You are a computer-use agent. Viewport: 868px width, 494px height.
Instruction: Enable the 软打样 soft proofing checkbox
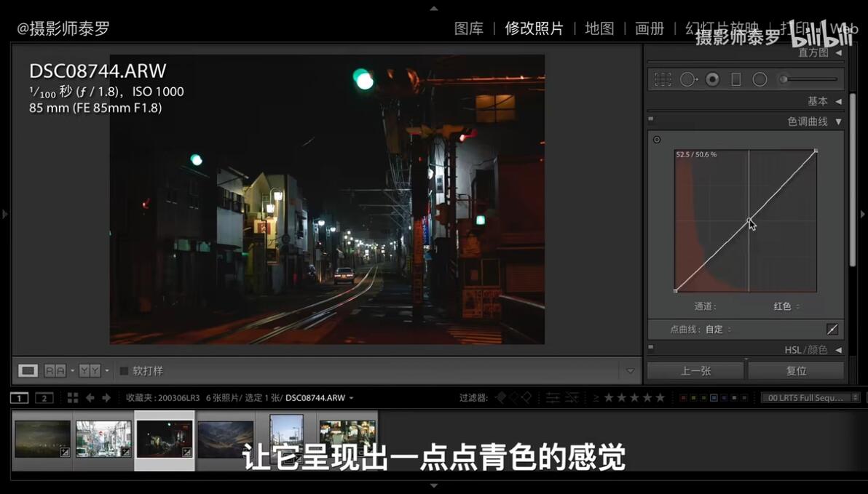coord(124,370)
